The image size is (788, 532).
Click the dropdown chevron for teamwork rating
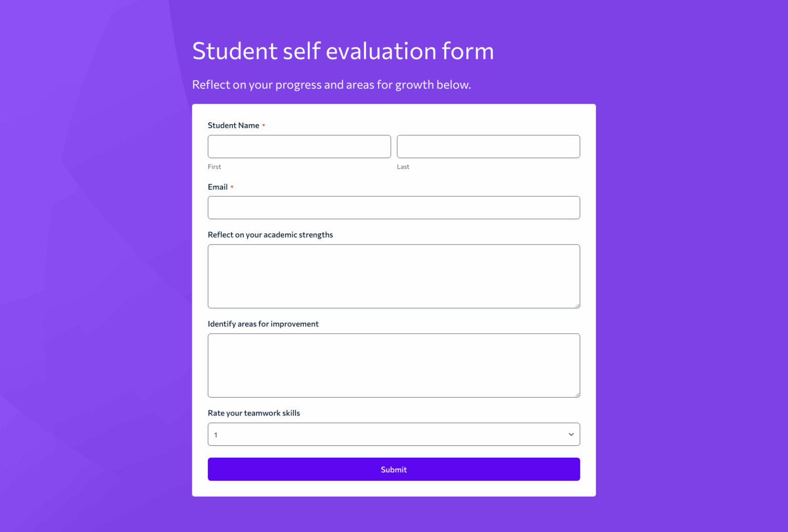click(570, 434)
